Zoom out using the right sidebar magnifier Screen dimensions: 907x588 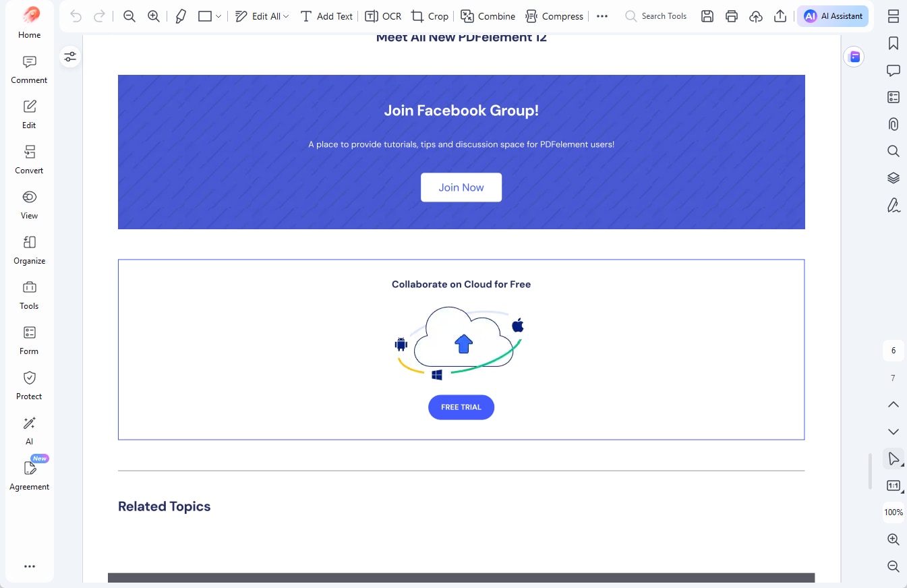(894, 566)
